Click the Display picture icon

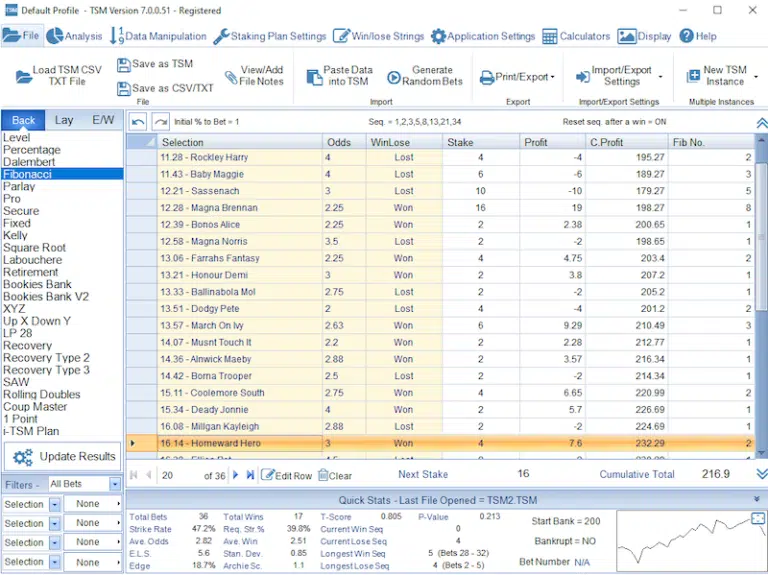626,36
